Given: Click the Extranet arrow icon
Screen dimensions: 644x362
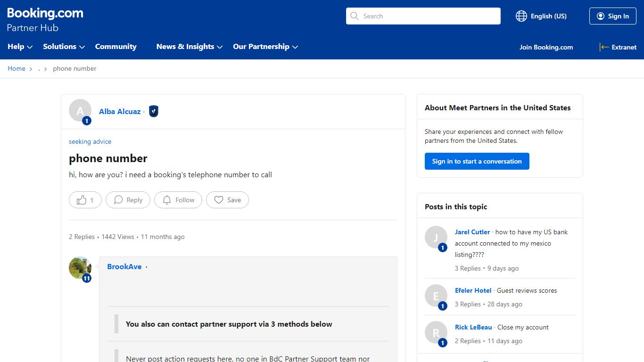Looking at the screenshot, I should [604, 47].
